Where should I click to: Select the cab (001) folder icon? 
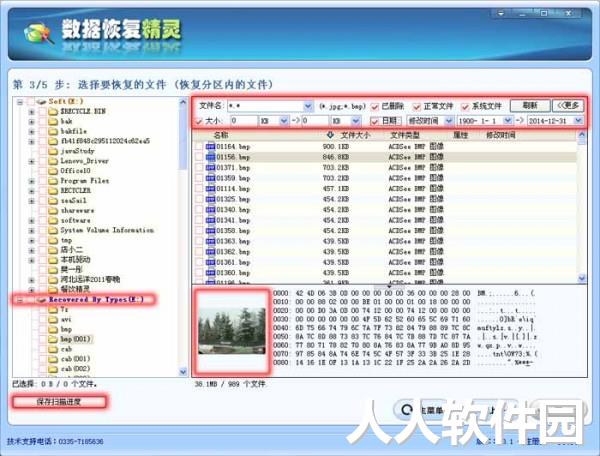(53, 359)
